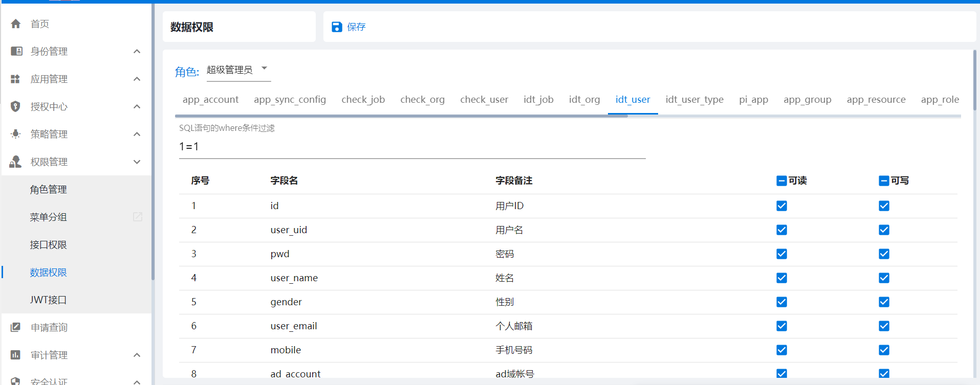Expand the 安全认证 menu chevron

[x=137, y=381]
